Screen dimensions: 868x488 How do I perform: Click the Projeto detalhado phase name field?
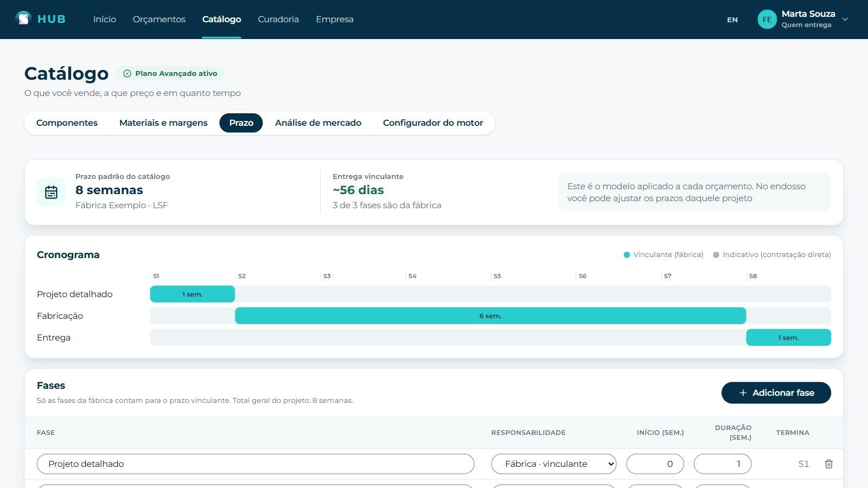(256, 464)
